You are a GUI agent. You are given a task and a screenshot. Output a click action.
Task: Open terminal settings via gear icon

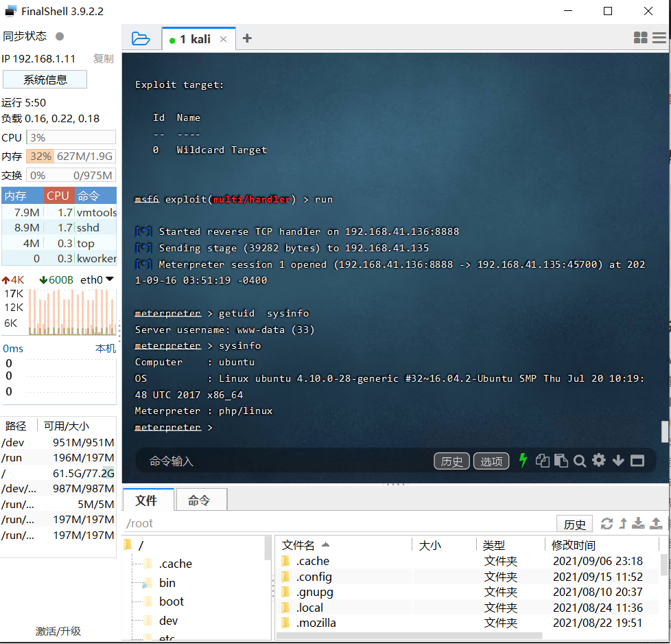pyautogui.click(x=598, y=460)
